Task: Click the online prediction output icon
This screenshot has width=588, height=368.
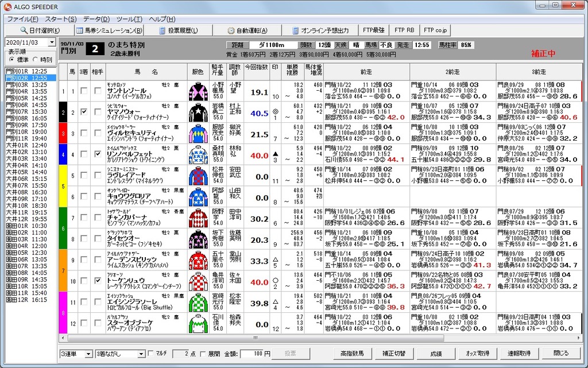Action: [x=296, y=30]
